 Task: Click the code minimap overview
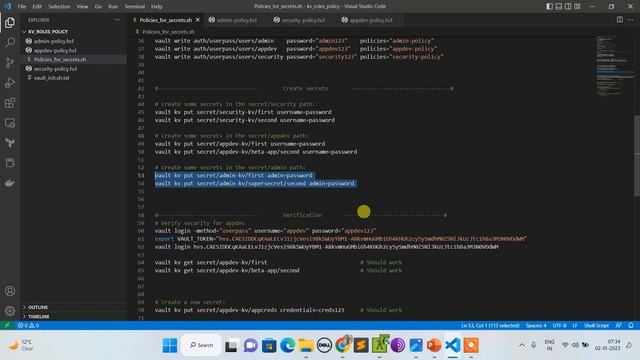614,67
